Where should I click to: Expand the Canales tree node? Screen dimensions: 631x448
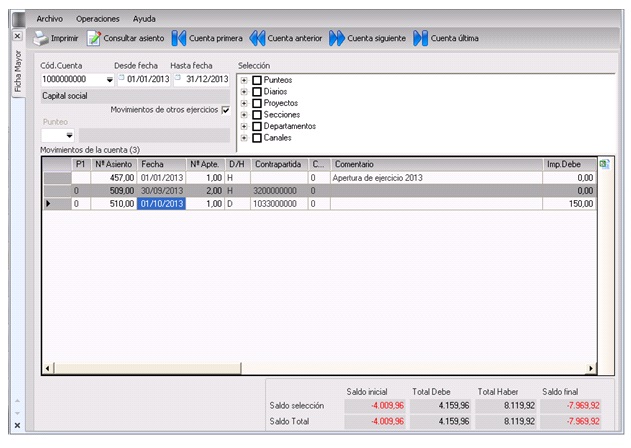[245, 139]
